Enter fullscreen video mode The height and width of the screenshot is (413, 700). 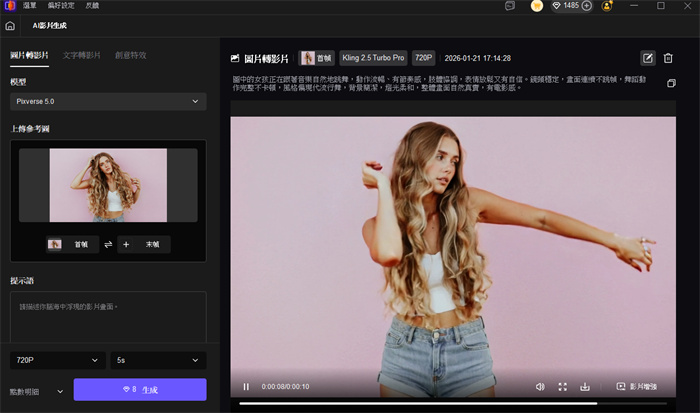(x=562, y=386)
